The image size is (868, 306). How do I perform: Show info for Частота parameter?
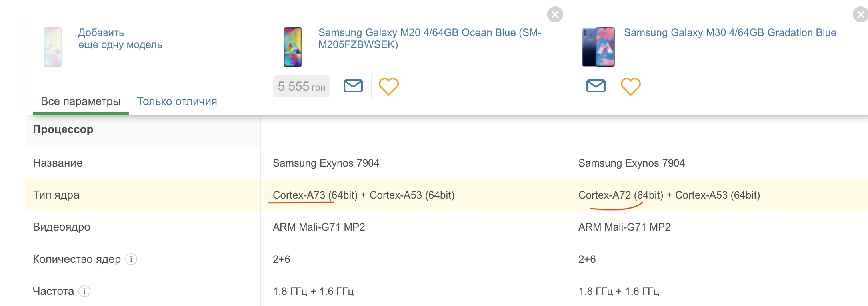[x=84, y=291]
